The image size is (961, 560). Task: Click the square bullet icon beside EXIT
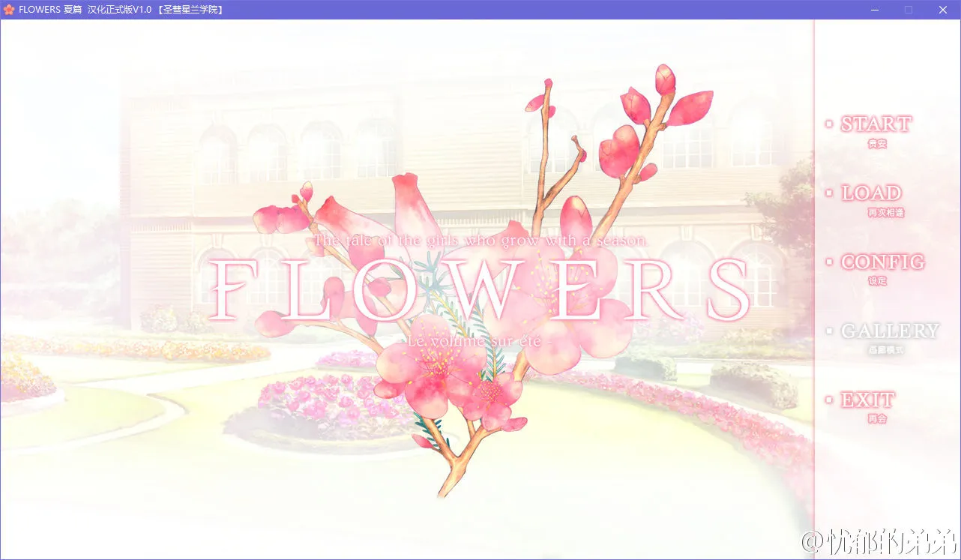click(828, 399)
